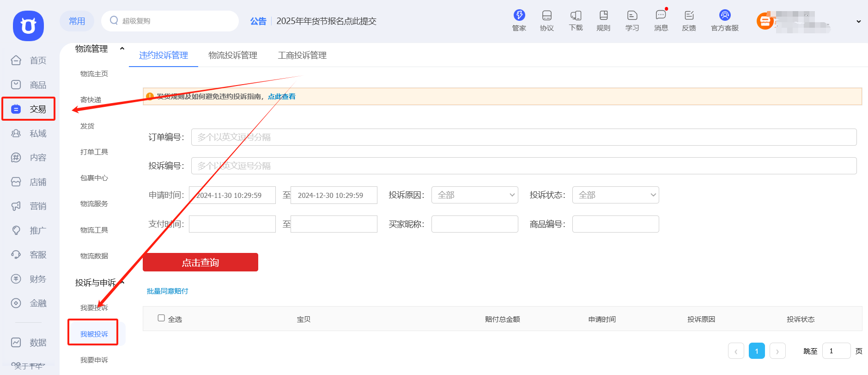This screenshot has height=375, width=868.
Task: Open 营销 in left sidebar
Action: pyautogui.click(x=29, y=206)
